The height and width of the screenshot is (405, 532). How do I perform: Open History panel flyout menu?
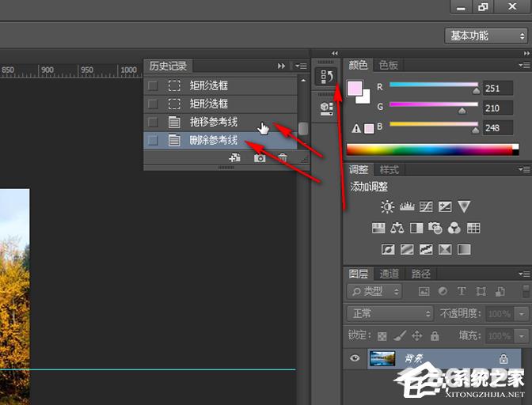point(300,66)
